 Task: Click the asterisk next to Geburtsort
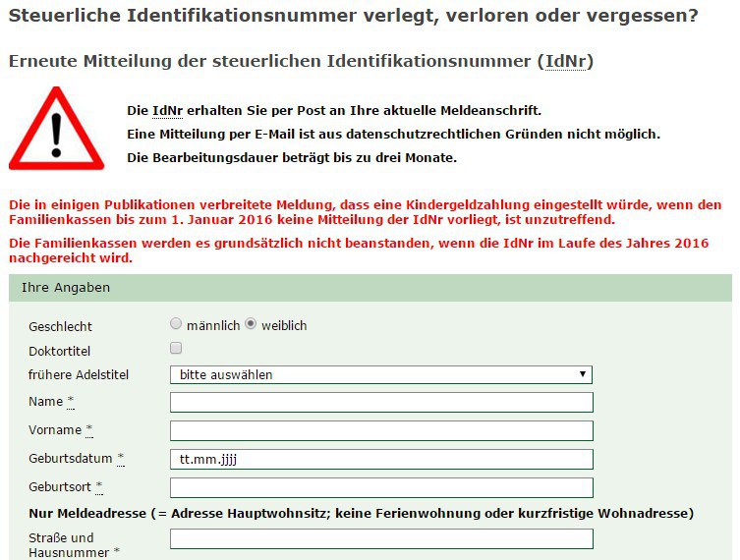click(x=99, y=486)
